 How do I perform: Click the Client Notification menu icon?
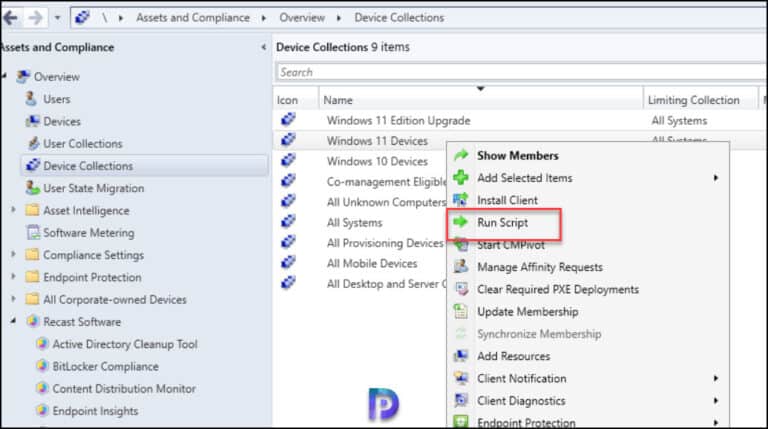pyautogui.click(x=461, y=378)
